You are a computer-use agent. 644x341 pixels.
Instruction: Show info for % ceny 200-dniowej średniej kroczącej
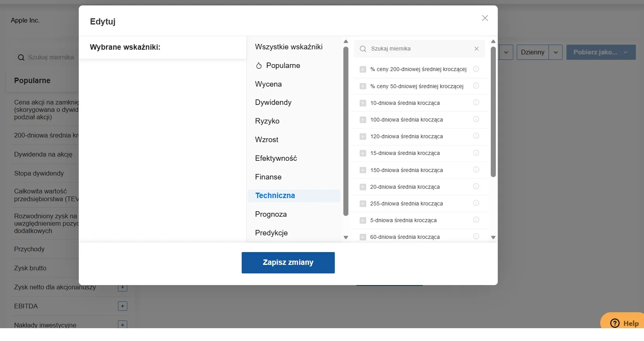click(476, 69)
